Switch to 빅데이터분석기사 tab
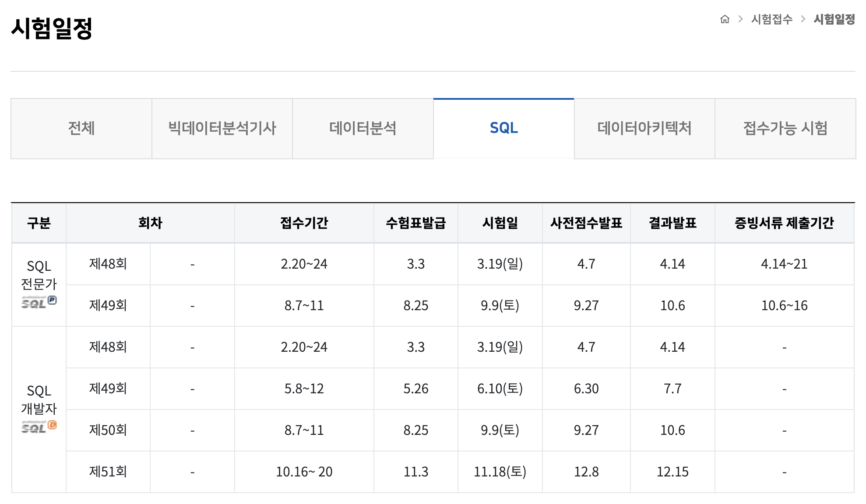Screen dimensions: 866x504 tap(222, 129)
